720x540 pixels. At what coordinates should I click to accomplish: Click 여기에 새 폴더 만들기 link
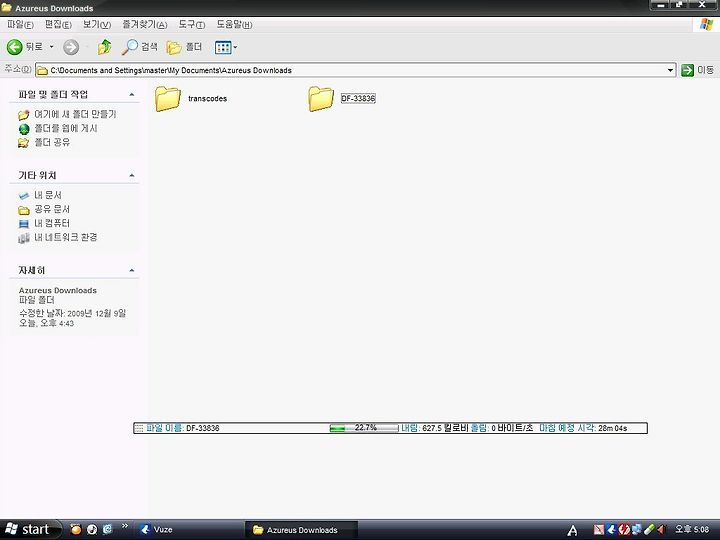click(x=75, y=114)
